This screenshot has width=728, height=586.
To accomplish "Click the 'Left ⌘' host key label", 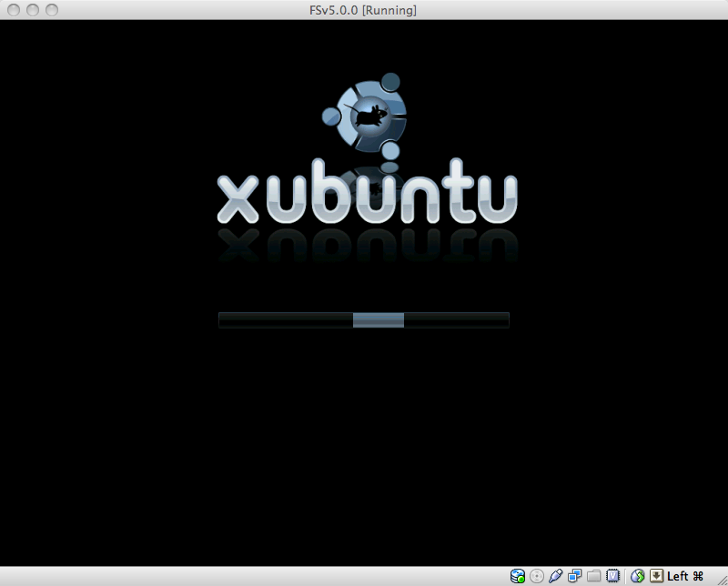I will tap(685, 576).
